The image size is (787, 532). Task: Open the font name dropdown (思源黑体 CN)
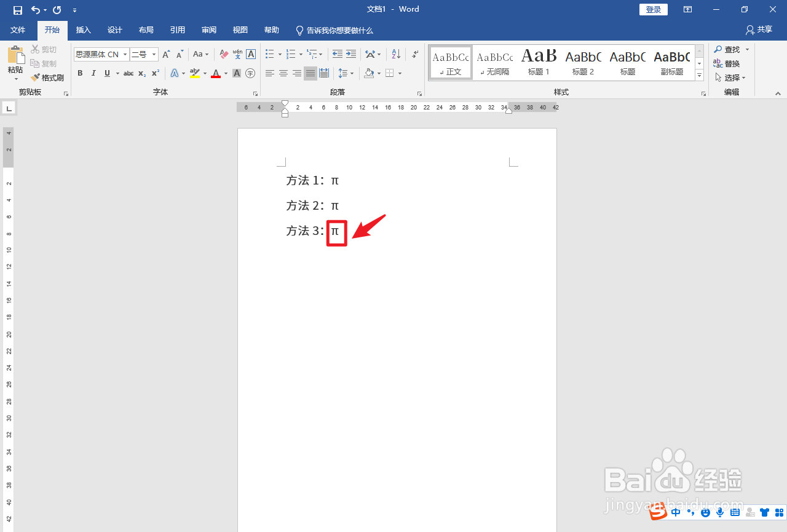(x=125, y=55)
